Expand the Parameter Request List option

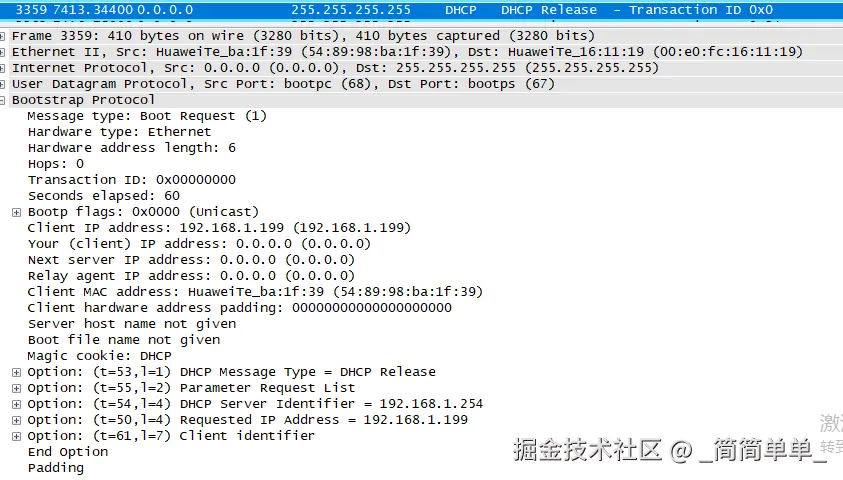[17, 388]
